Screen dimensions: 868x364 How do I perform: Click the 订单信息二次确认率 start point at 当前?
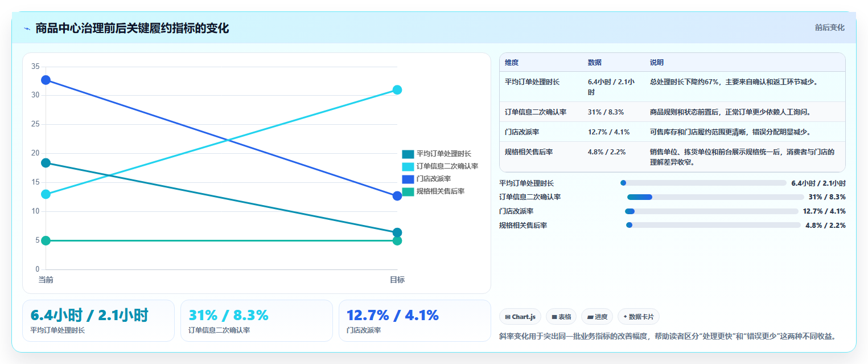[46, 194]
